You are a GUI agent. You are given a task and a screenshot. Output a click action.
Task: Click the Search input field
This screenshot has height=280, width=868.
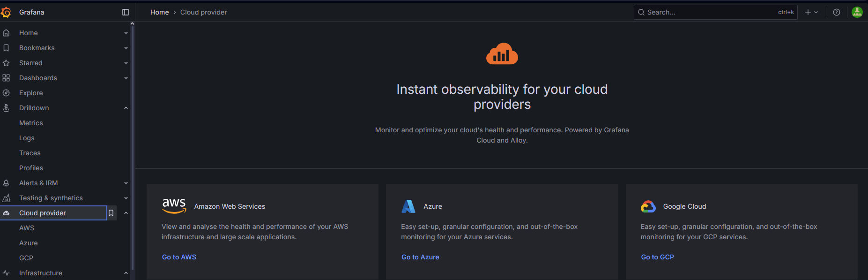coord(710,12)
